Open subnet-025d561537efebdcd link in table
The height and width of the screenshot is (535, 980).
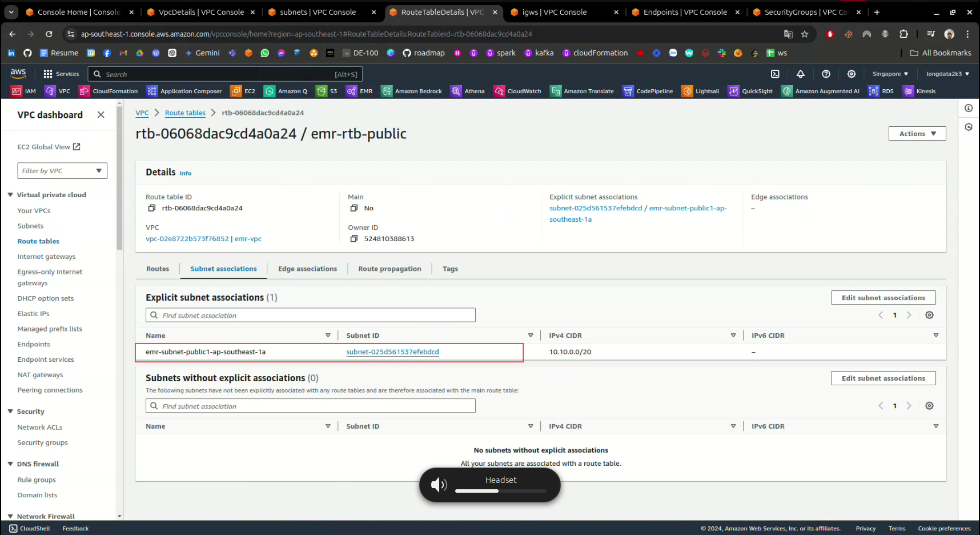pos(392,352)
